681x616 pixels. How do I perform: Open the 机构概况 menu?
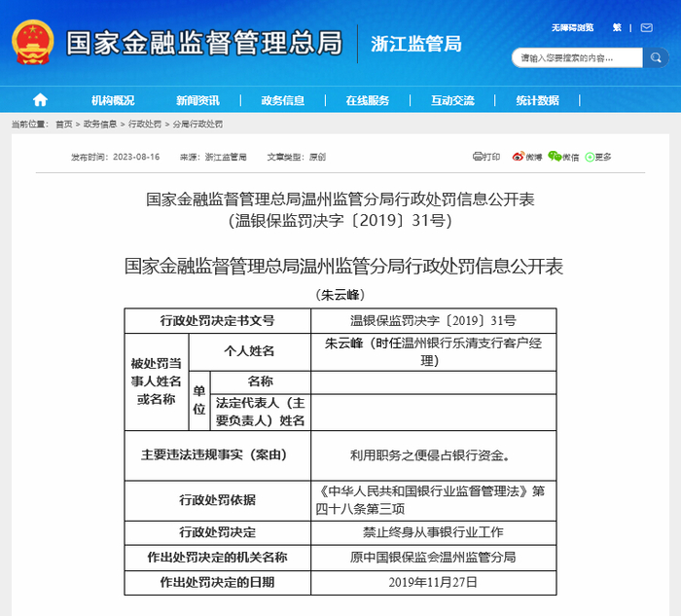(x=113, y=100)
